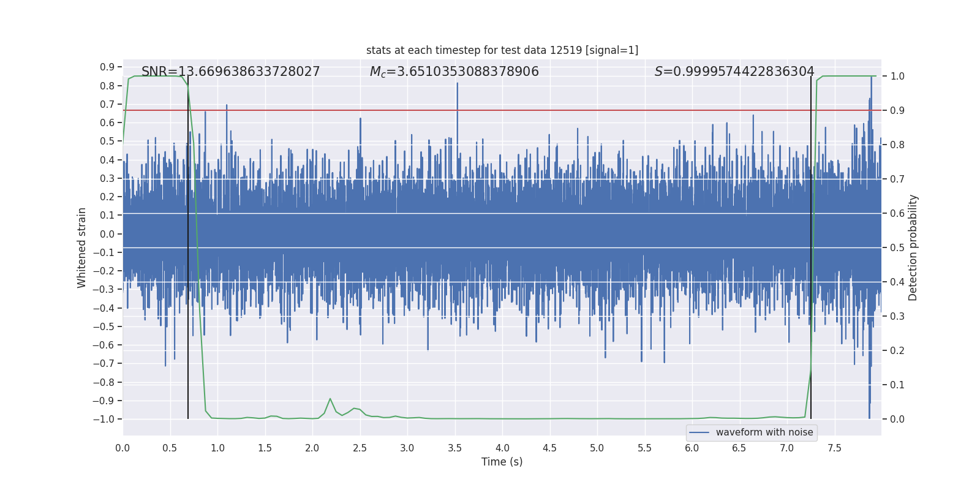Screen dimensions: 980x490
Task: Click the 'Time (s)' x-axis label
Action: click(502, 462)
